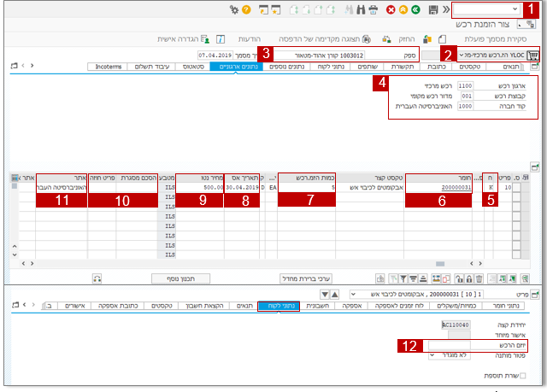Open header tab שותפים
Image resolution: width=547 pixels, height=392 pixels.
368,67
